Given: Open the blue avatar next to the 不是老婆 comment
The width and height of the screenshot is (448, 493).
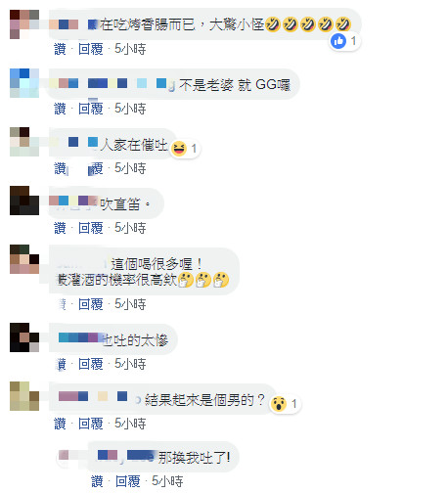Looking at the screenshot, I should tap(24, 83).
